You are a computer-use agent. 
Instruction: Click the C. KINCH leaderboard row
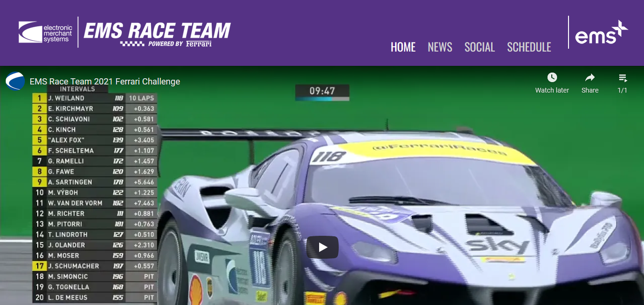click(x=95, y=129)
